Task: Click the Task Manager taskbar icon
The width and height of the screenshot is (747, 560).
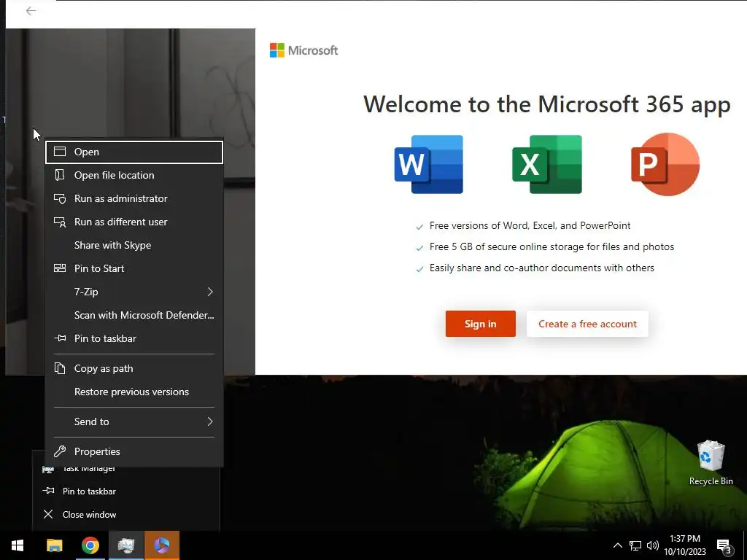Action: coord(125,545)
